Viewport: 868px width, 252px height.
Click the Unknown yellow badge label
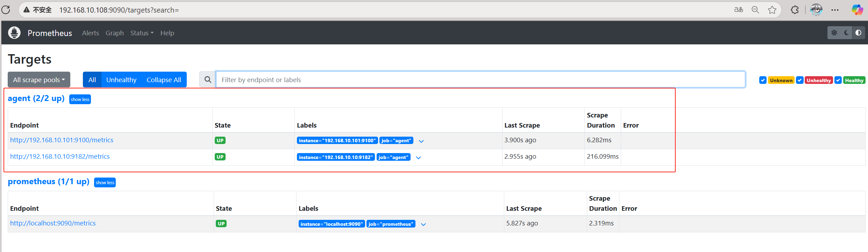point(781,80)
